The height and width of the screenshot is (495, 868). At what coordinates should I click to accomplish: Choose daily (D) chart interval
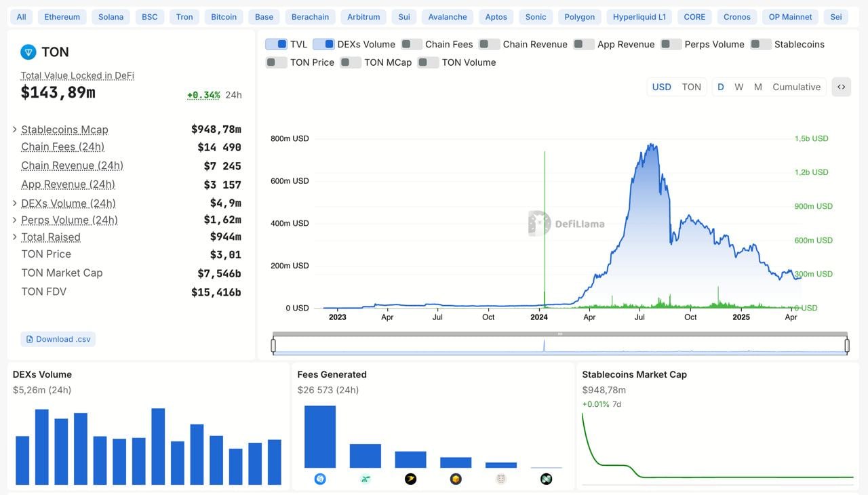click(x=721, y=87)
